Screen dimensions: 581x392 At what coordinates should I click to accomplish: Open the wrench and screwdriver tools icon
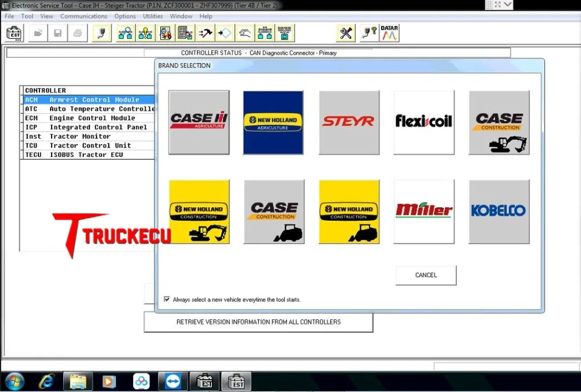(x=346, y=33)
